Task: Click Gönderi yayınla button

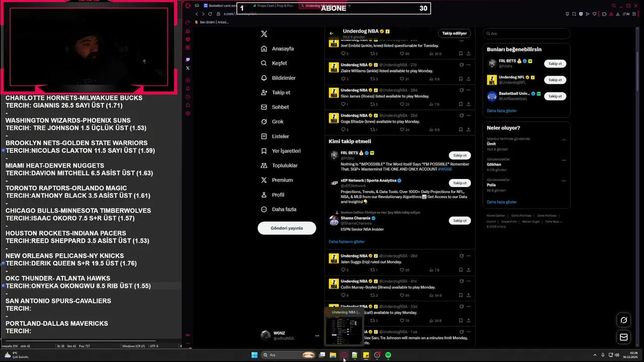Action: click(287, 228)
